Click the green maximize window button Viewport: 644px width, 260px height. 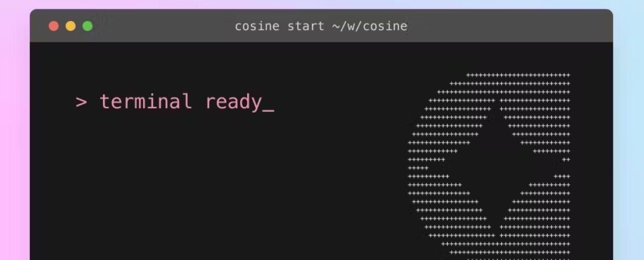pos(87,26)
